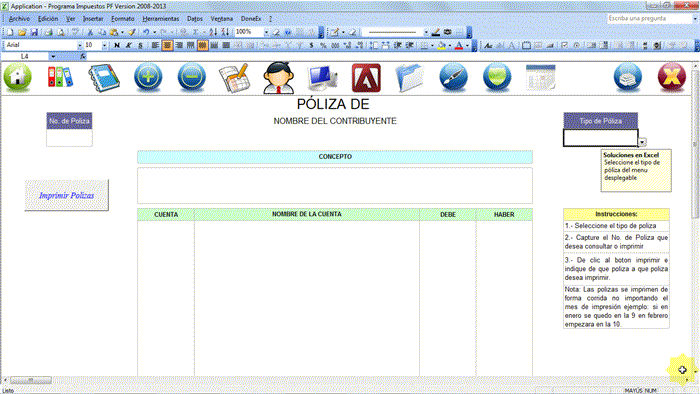Apply yellow fill color bucket

[x=442, y=45]
